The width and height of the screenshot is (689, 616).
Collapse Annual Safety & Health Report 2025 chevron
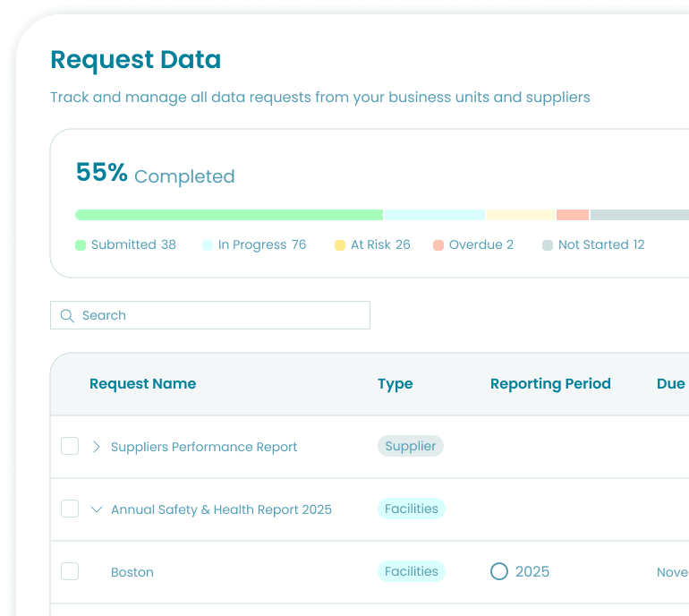97,509
